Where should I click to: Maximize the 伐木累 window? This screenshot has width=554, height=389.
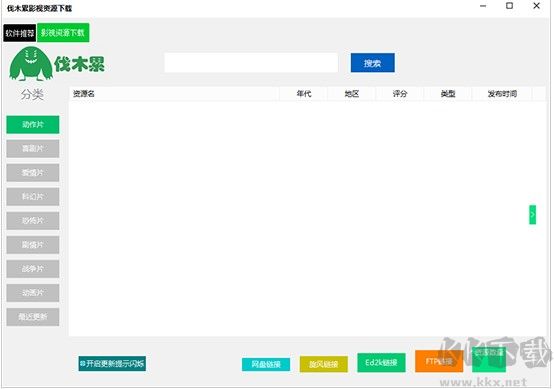(x=509, y=6)
